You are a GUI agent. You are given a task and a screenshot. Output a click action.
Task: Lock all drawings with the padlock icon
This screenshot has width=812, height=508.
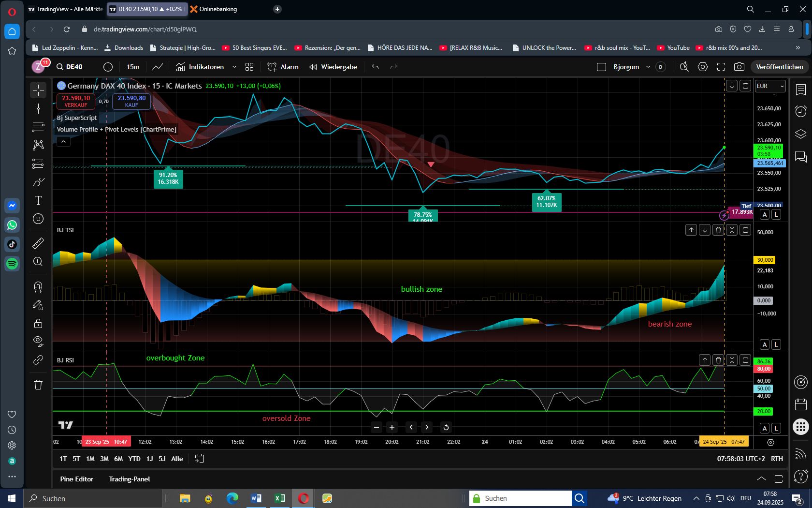(38, 323)
